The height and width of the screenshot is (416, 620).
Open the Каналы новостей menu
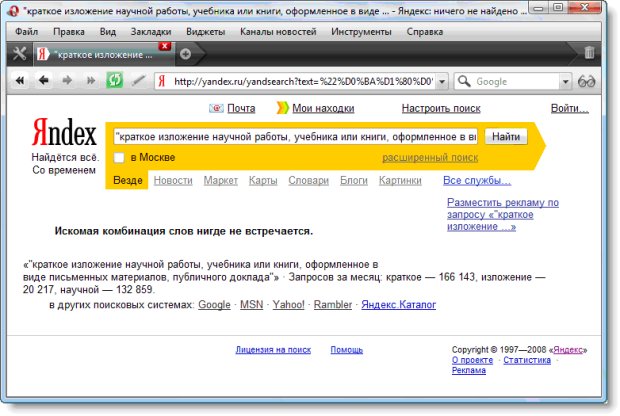click(x=278, y=32)
